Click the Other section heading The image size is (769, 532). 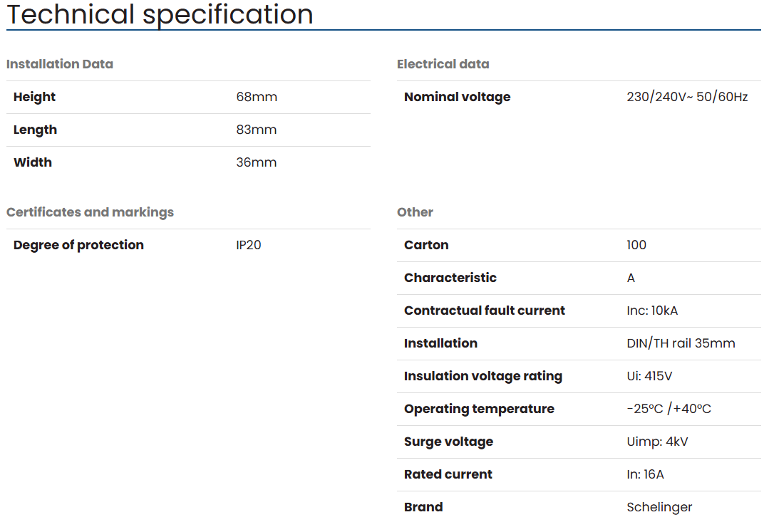[x=415, y=212]
